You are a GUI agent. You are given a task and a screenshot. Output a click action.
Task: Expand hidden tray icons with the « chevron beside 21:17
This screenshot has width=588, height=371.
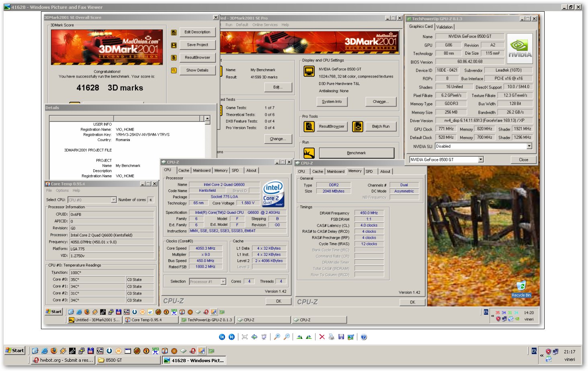tap(542, 355)
